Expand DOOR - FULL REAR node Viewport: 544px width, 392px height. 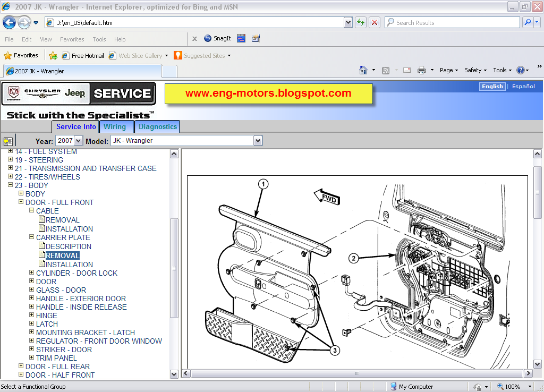(x=21, y=365)
